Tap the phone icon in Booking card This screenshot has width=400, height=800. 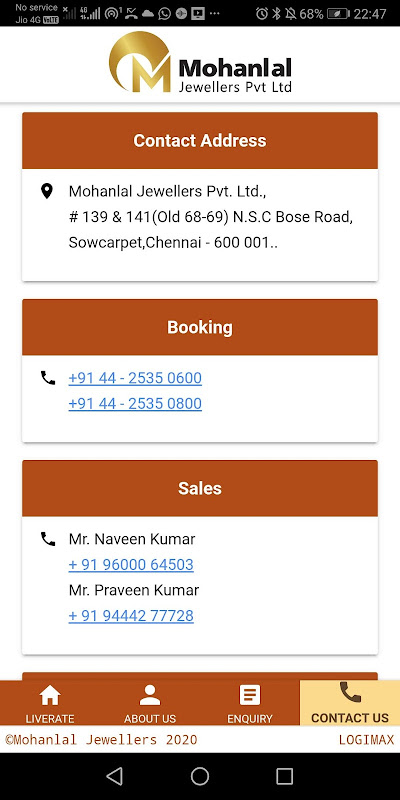click(x=48, y=378)
